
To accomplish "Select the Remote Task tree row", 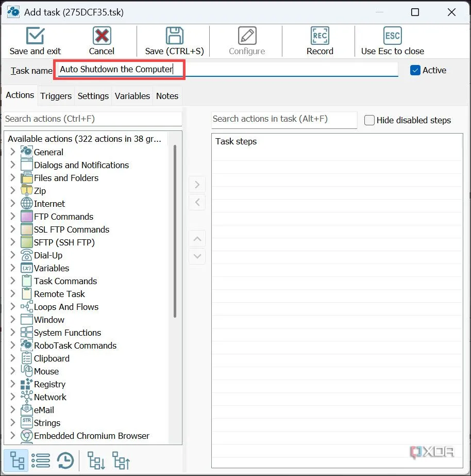I will pos(59,294).
